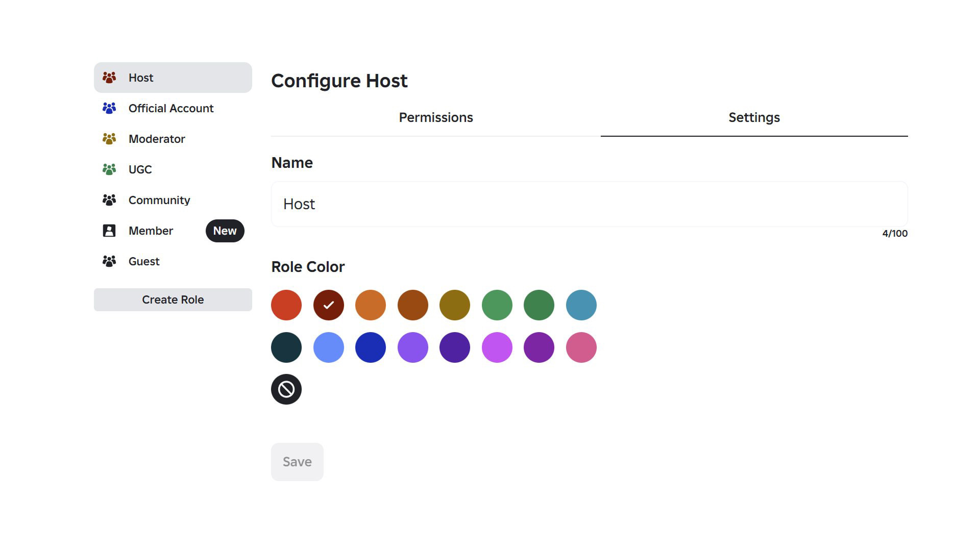Select the Host role icon in the sidebar
This screenshot has width=980, height=551.
(x=110, y=78)
